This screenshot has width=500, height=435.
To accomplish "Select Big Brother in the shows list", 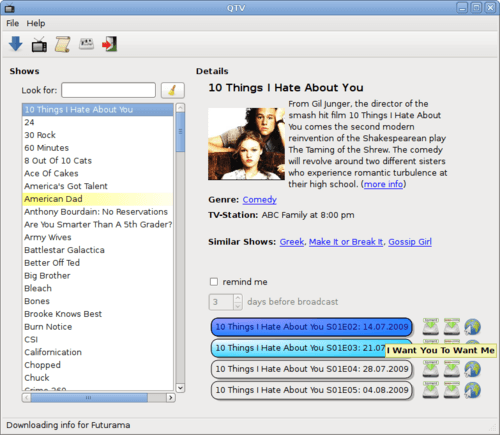I will [98, 276].
